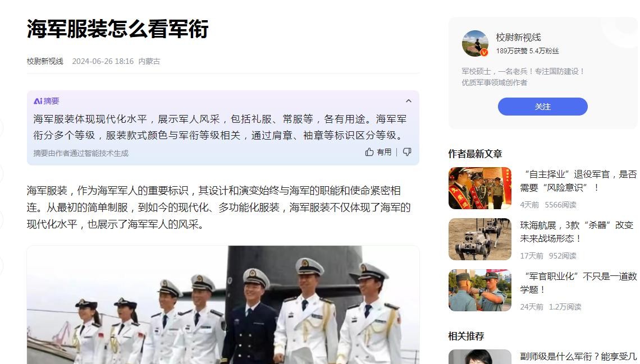
Task: Click the AI摘要 logo label
Action: point(47,101)
